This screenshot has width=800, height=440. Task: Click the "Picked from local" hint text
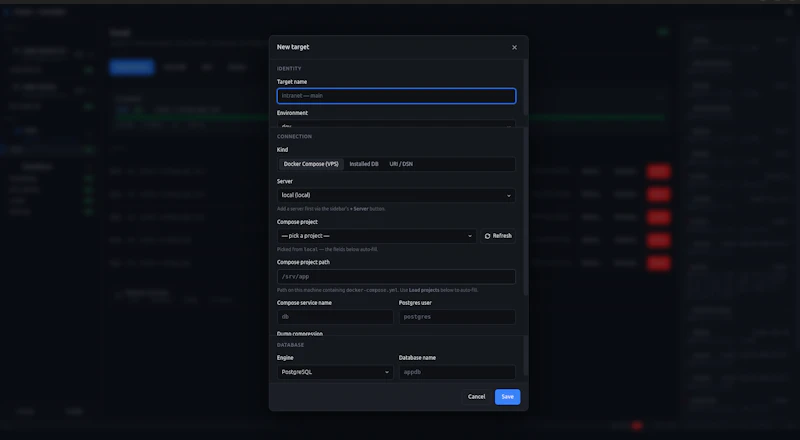coord(328,250)
